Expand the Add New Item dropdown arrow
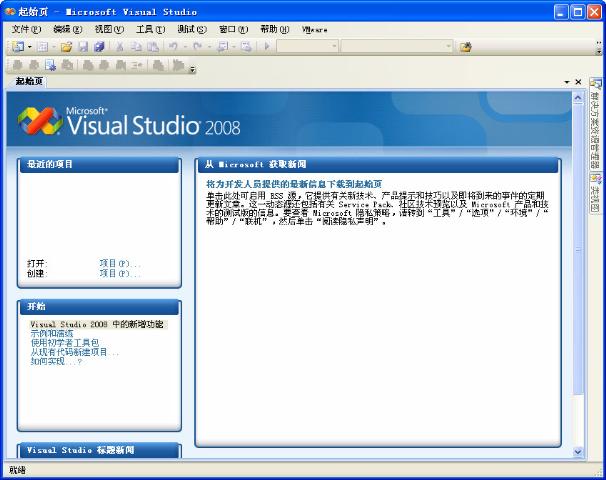This screenshot has height=480, width=606. [54, 47]
